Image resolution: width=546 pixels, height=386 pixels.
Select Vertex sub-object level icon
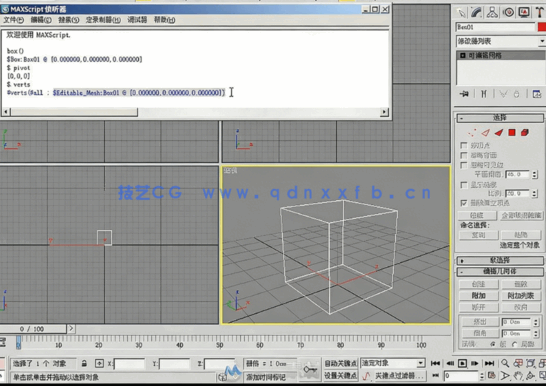pyautogui.click(x=472, y=133)
